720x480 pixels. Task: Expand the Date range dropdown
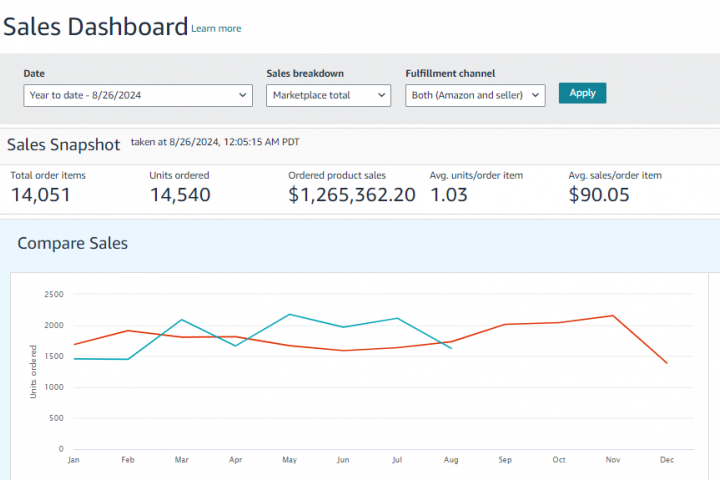pos(138,95)
